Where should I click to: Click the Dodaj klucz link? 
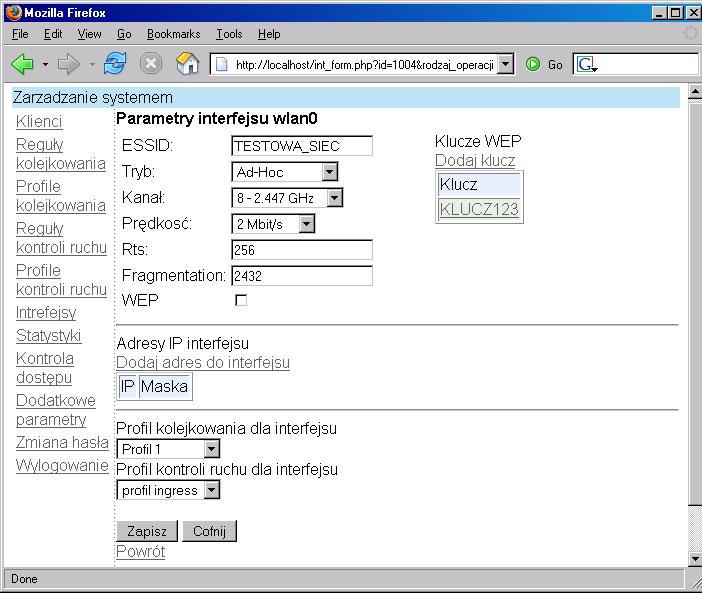tap(475, 160)
